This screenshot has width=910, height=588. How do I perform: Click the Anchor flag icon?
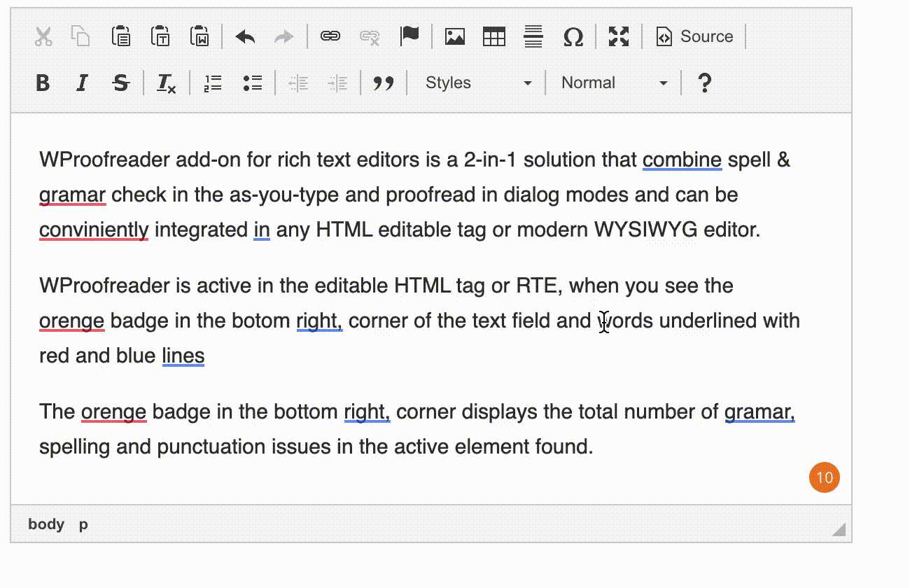(409, 36)
